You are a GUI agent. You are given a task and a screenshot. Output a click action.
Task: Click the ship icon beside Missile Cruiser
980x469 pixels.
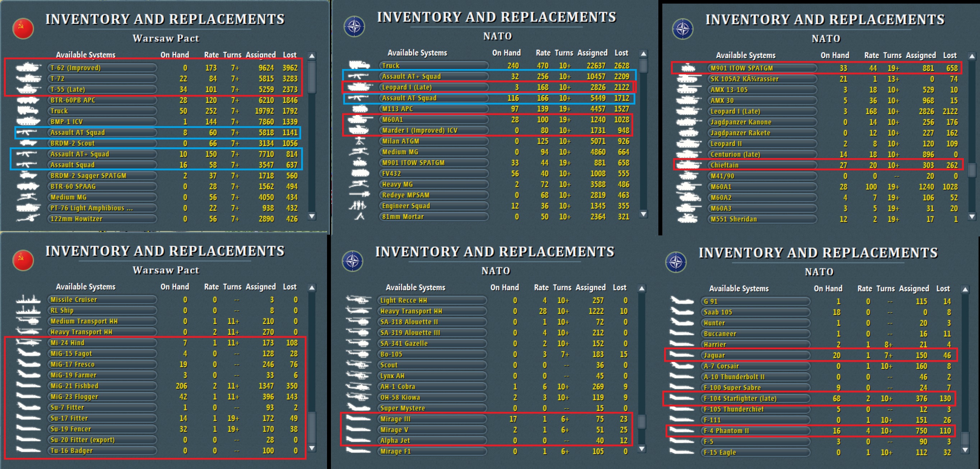28,299
